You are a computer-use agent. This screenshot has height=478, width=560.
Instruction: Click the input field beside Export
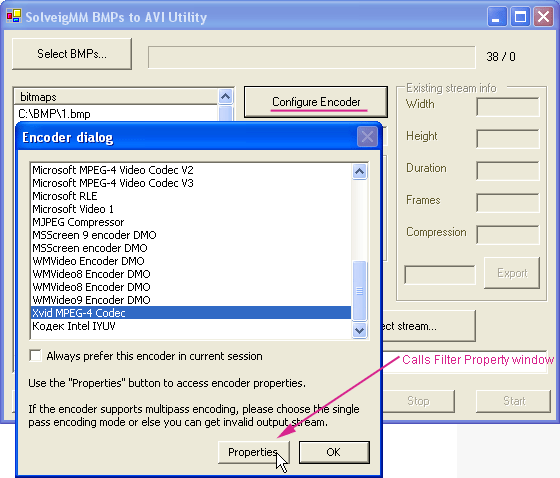440,275
